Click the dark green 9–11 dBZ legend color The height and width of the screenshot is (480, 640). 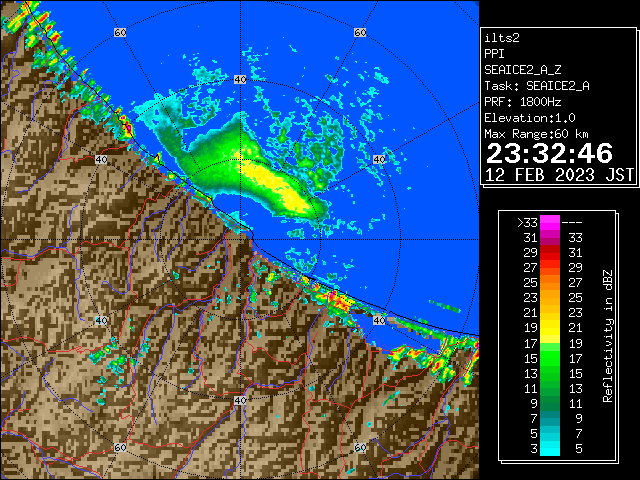(550, 403)
